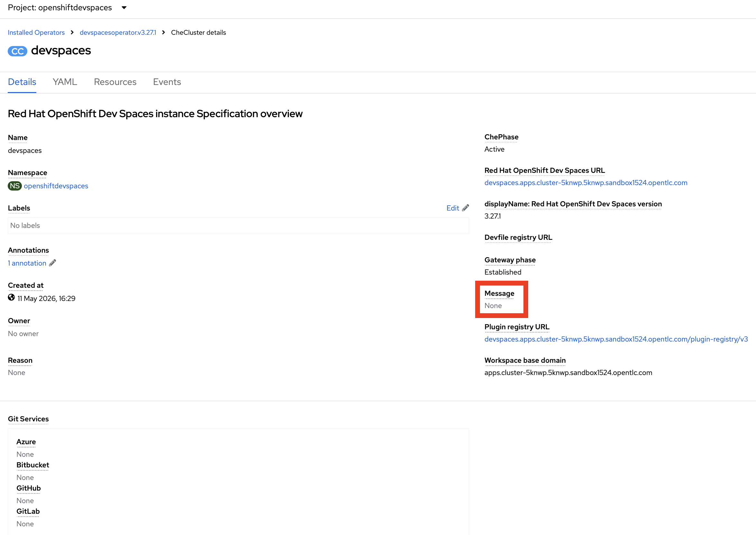756x535 pixels.
Task: Click the chevron after Installed Operators breadcrumb
Action: tap(72, 32)
